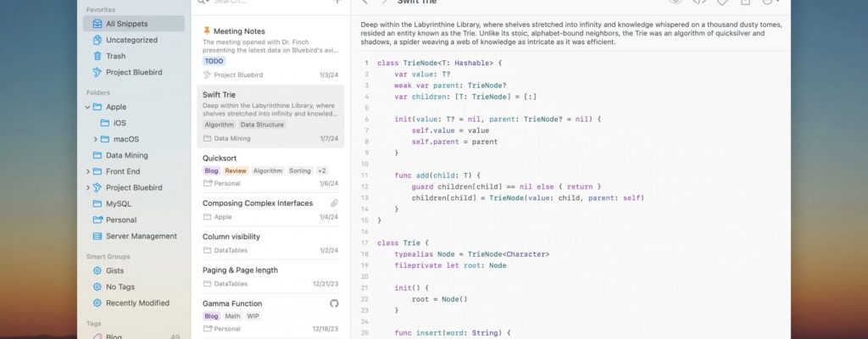Click the TODO tag on Meeting Notes
This screenshot has height=339, width=868.
click(214, 61)
